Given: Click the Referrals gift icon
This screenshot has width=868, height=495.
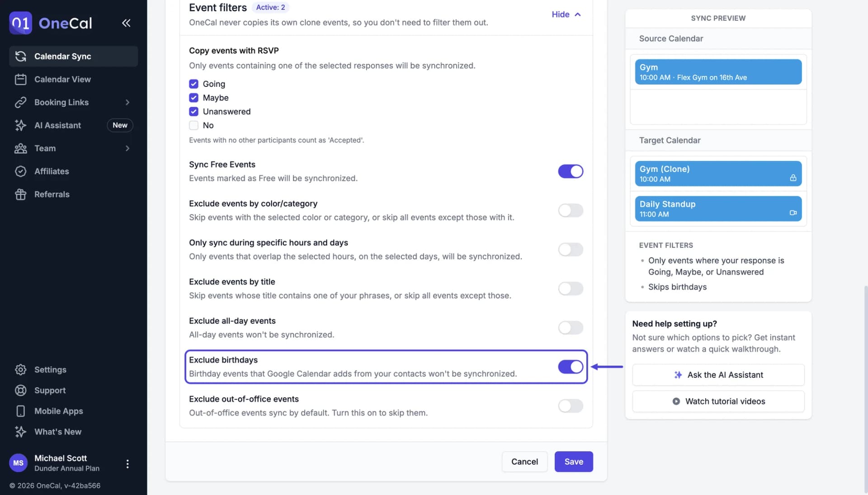Looking at the screenshot, I should 20,195.
